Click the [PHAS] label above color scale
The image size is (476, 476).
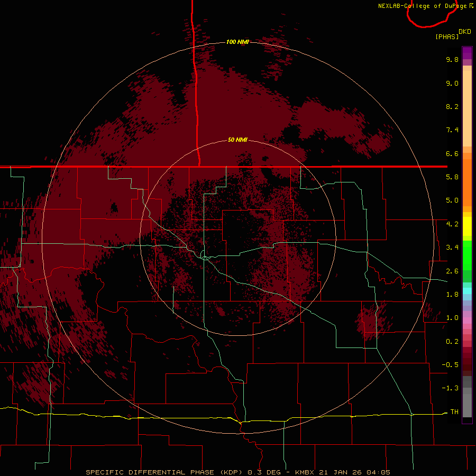447,36
